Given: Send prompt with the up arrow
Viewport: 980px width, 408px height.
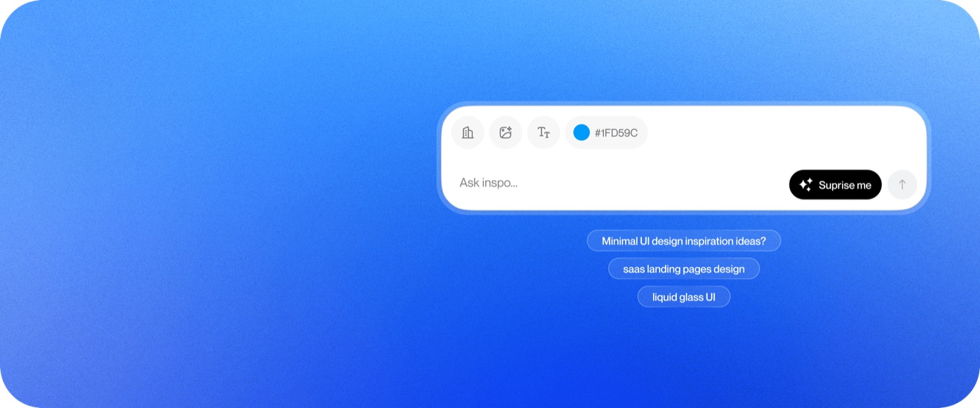Looking at the screenshot, I should click(x=902, y=185).
